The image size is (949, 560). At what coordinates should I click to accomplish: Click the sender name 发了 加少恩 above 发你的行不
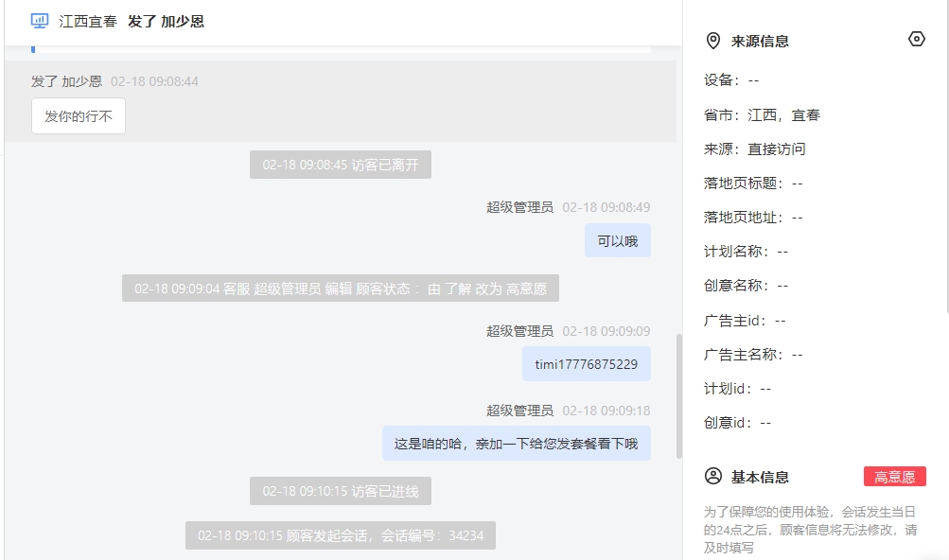pyautogui.click(x=66, y=81)
